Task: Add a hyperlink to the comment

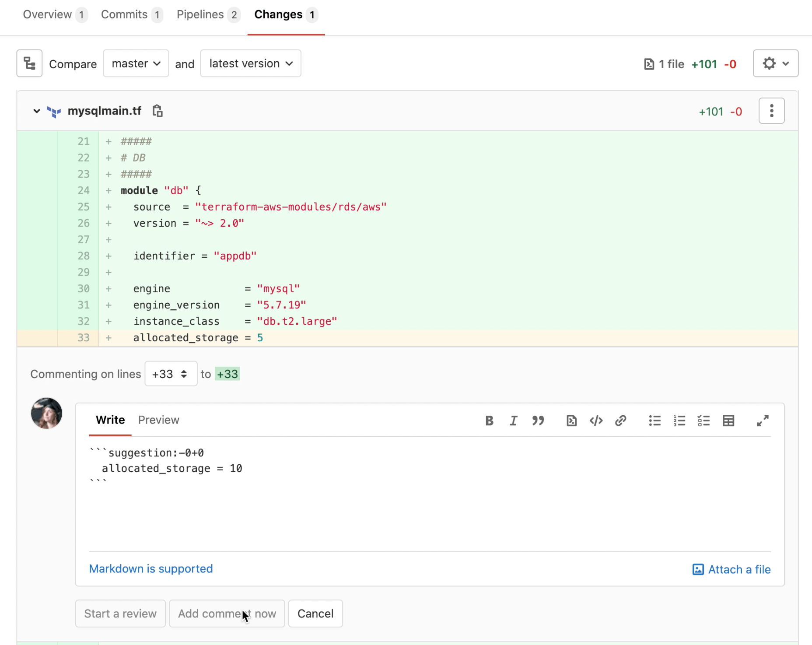Action: click(620, 421)
